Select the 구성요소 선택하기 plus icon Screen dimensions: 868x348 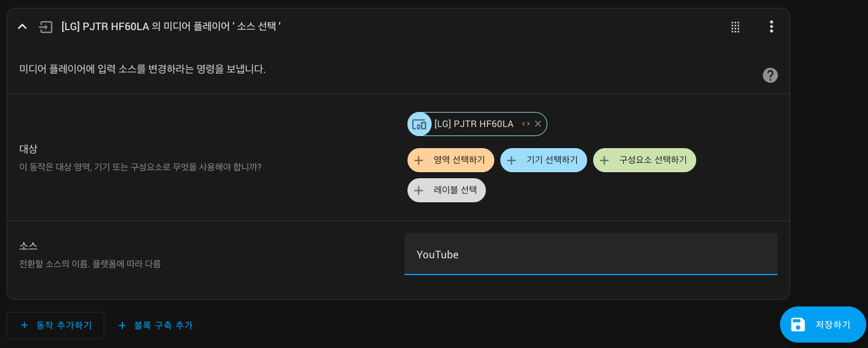coord(604,160)
